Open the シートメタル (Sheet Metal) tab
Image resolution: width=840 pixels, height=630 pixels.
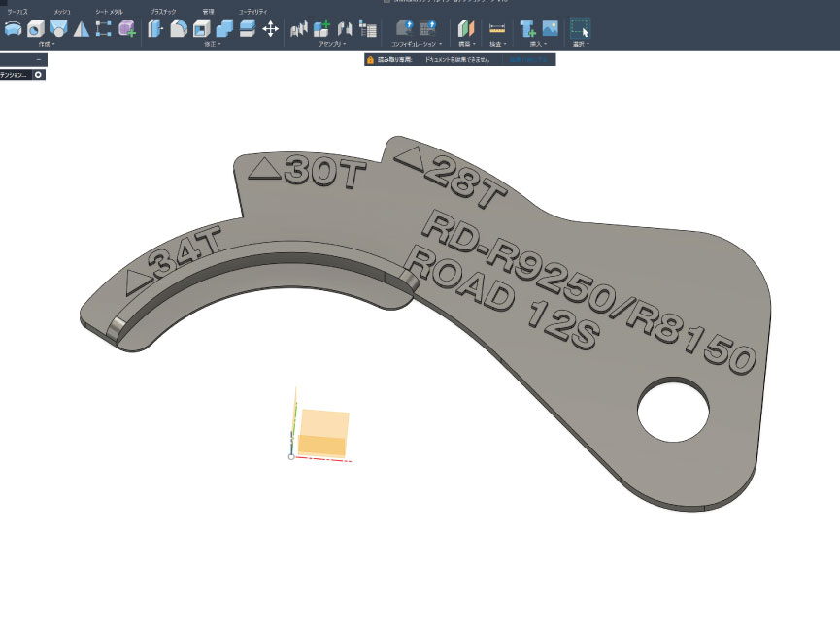pos(108,11)
